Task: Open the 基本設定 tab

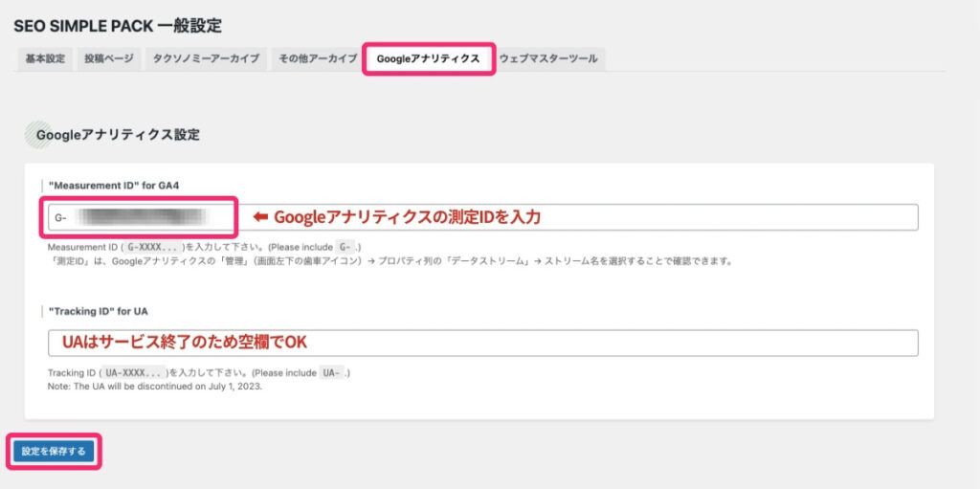Action: (45, 58)
